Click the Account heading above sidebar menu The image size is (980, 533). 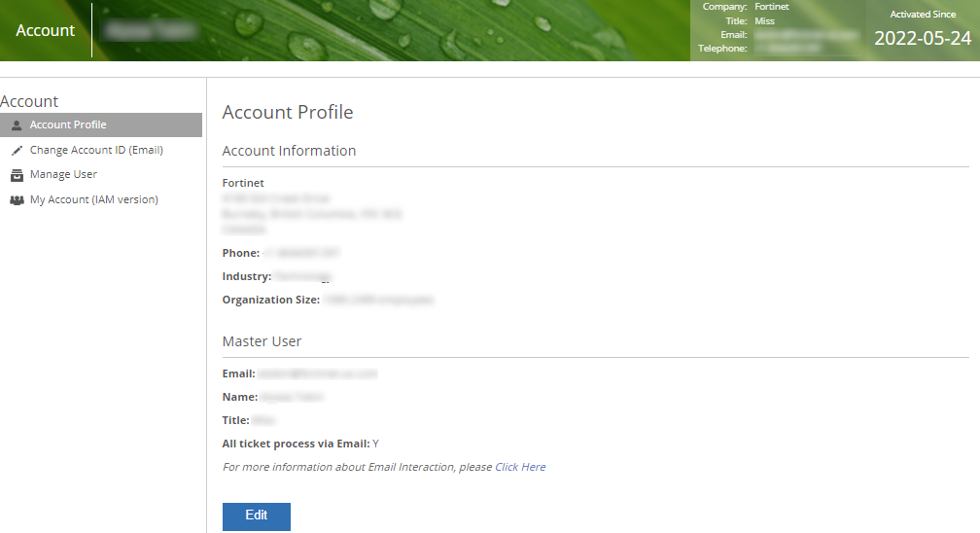pyautogui.click(x=29, y=101)
